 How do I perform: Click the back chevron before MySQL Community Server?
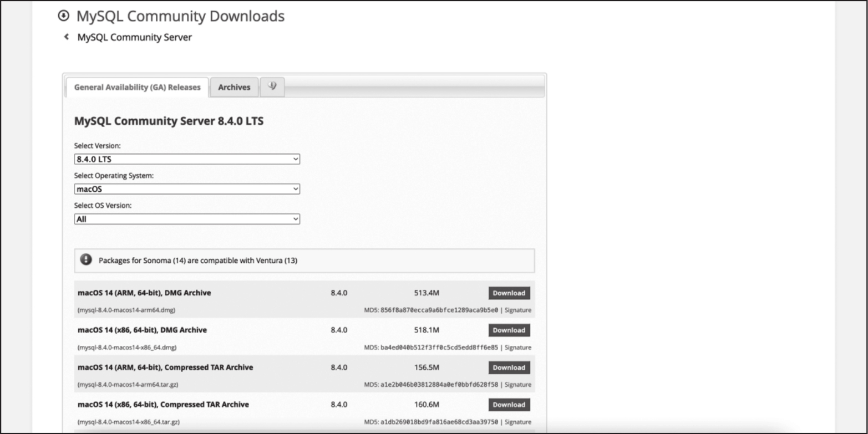click(x=67, y=37)
